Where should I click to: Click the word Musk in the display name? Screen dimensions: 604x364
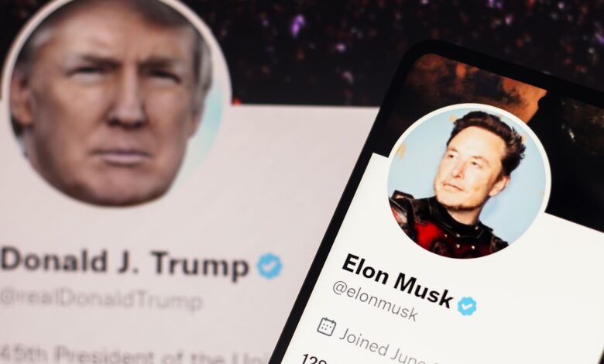(x=423, y=290)
